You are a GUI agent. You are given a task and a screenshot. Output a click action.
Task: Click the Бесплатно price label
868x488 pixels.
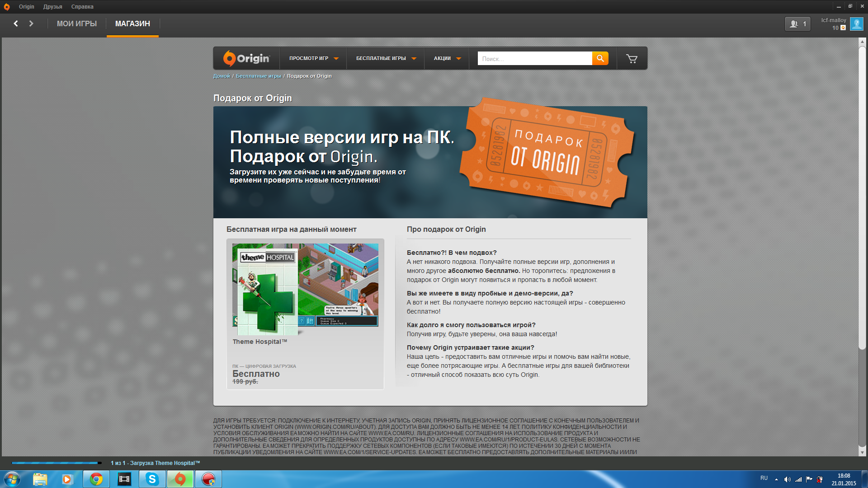click(x=256, y=374)
